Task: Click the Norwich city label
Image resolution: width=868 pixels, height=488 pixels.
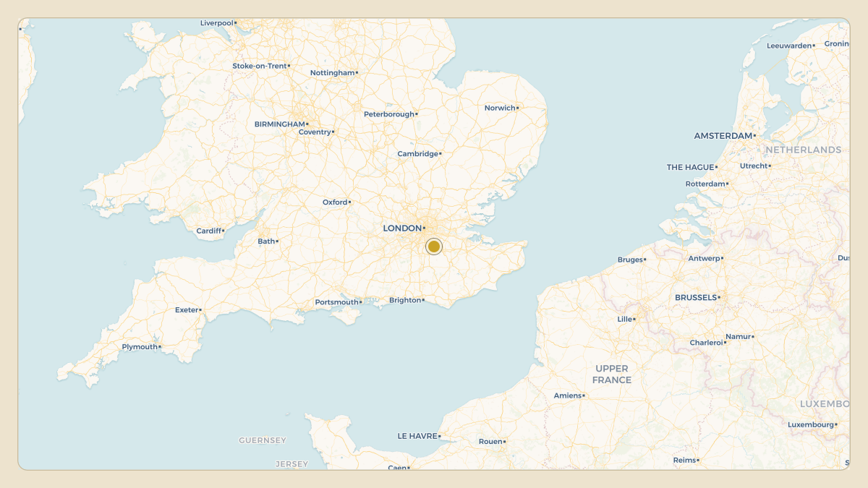Action: (x=500, y=108)
